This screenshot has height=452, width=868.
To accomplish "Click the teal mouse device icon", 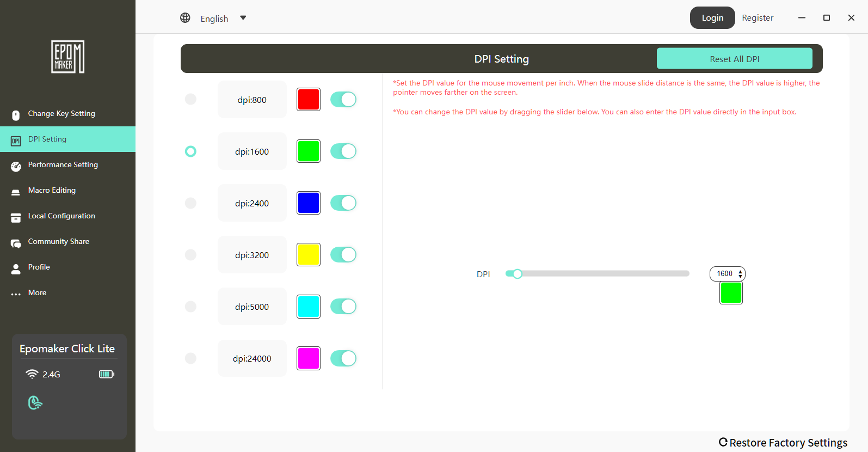I will coord(35,402).
